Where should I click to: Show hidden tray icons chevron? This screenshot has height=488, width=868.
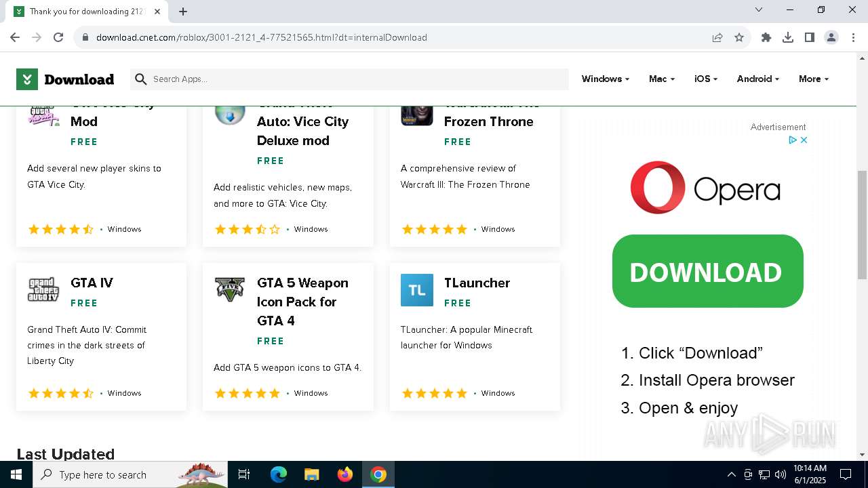[731, 474]
